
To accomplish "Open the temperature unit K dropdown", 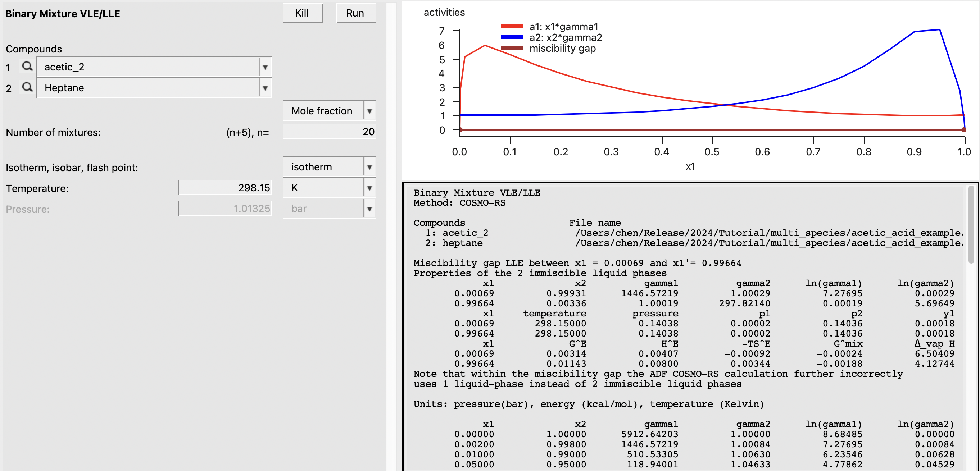I will click(369, 188).
